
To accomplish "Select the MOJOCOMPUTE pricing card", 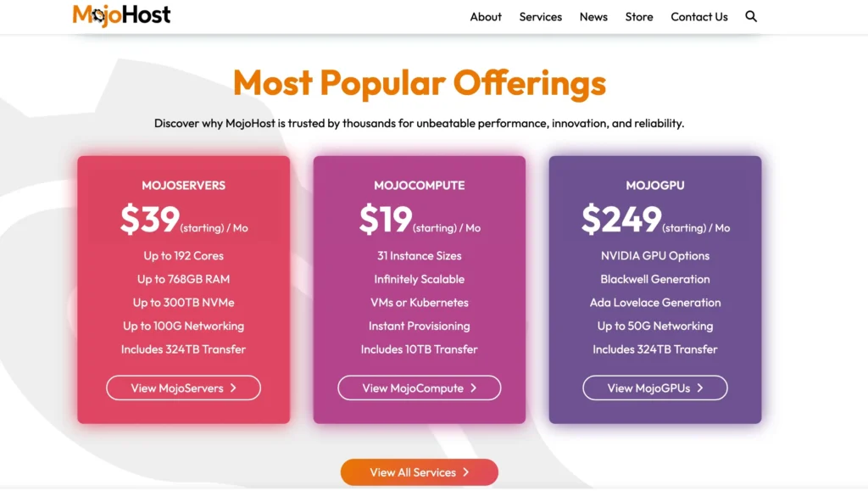I will (x=419, y=288).
